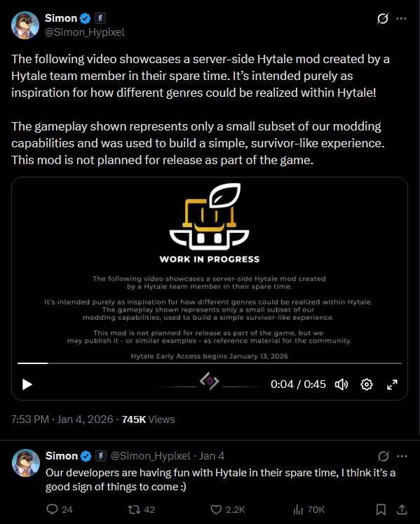
Task: Click Simon's profile avatar on main post
Action: pyautogui.click(x=25, y=25)
